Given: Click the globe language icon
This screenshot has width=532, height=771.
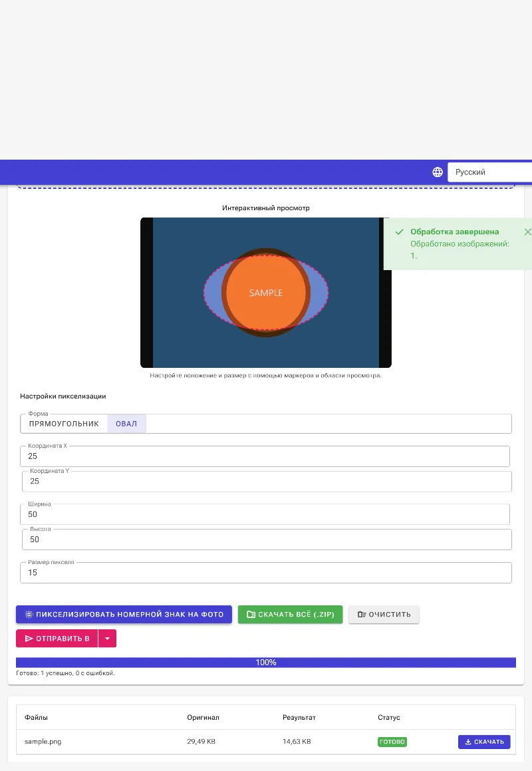Looking at the screenshot, I should tap(437, 172).
